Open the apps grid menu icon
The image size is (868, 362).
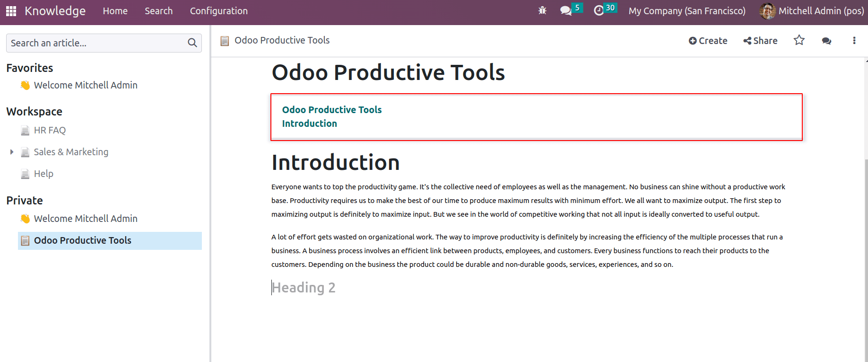pyautogui.click(x=11, y=11)
